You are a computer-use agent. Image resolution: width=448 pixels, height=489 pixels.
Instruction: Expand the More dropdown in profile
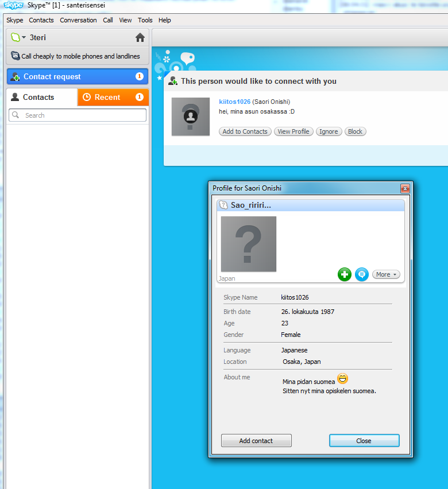[x=386, y=274]
